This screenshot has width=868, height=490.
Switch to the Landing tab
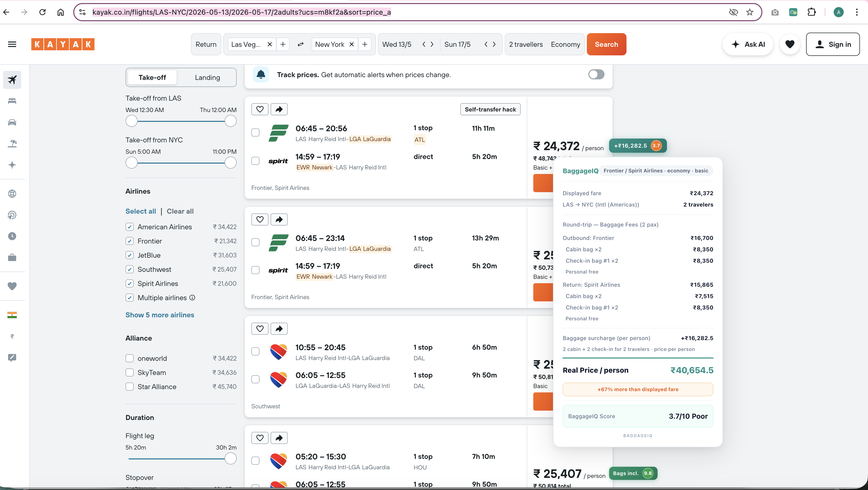pyautogui.click(x=207, y=78)
